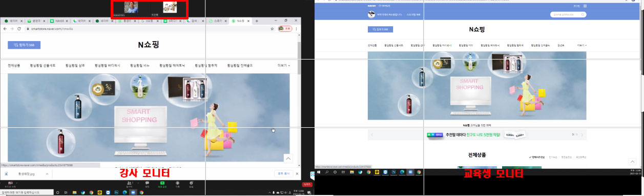Click green Zoom share screen button
Image resolution: width=644 pixels, height=196 pixels.
click(x=162, y=185)
